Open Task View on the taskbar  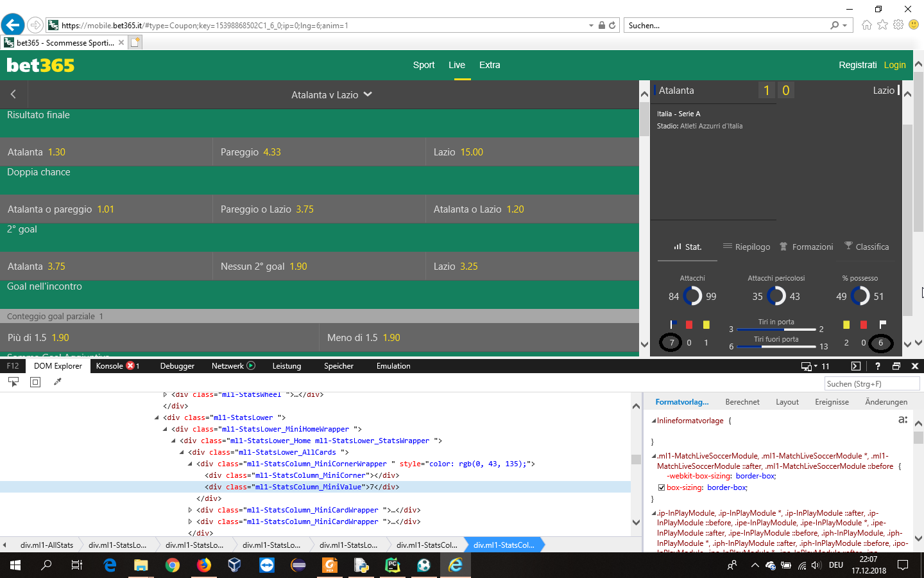click(x=77, y=565)
